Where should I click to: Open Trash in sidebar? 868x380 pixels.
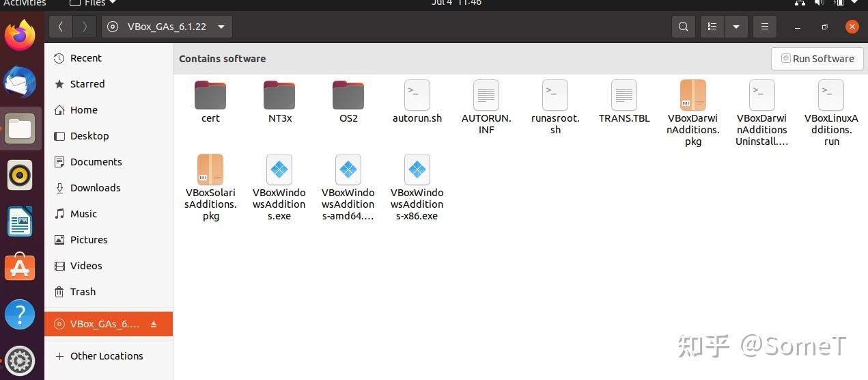tap(109, 292)
